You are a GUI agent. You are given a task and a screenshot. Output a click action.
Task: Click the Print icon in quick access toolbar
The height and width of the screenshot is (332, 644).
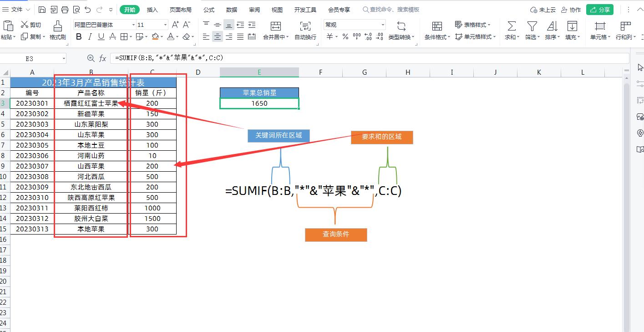coord(65,10)
